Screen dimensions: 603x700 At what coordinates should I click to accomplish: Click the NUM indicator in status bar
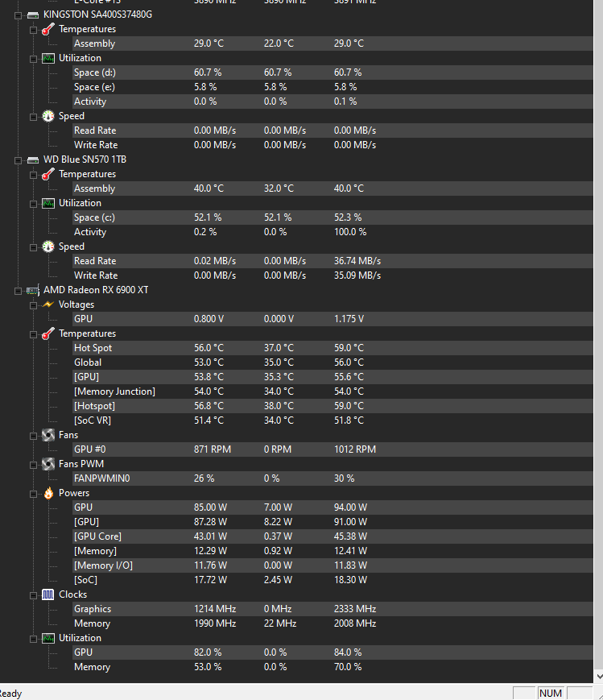(551, 693)
